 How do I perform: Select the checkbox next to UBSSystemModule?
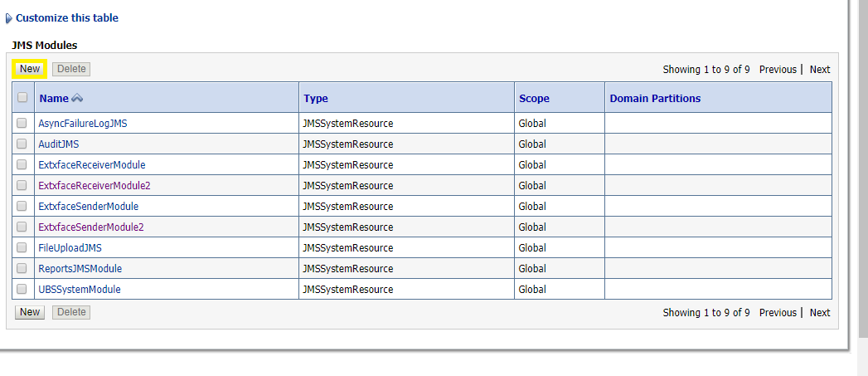click(22, 289)
